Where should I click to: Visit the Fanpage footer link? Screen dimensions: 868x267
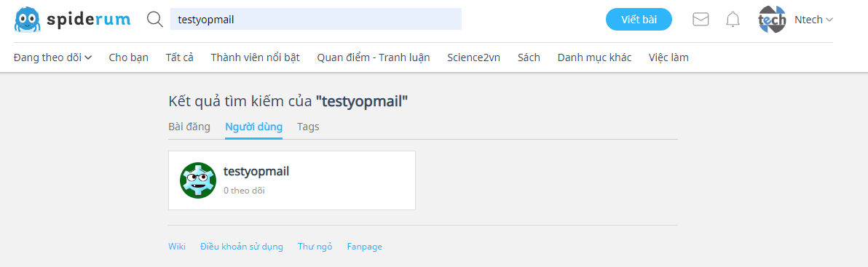coord(365,247)
